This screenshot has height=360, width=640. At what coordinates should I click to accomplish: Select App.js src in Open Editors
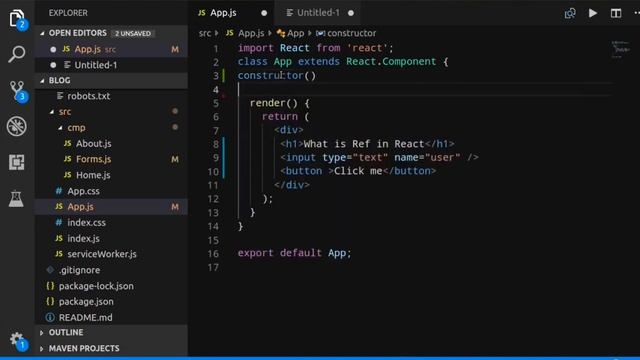(112, 49)
